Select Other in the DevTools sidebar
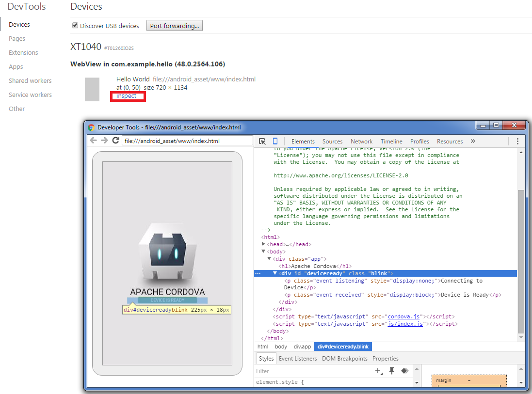Screen dimensions: 532x394 coord(16,109)
